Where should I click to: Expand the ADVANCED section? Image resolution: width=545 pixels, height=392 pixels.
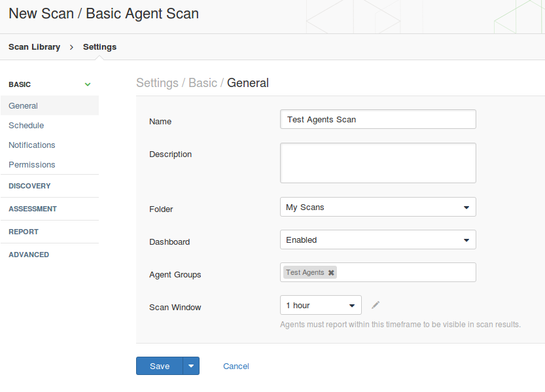[x=50, y=255]
